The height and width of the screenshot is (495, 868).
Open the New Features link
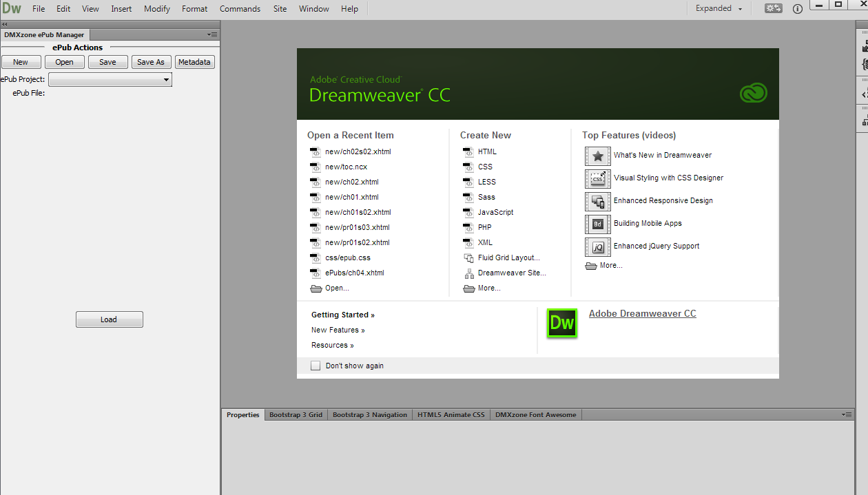(338, 330)
